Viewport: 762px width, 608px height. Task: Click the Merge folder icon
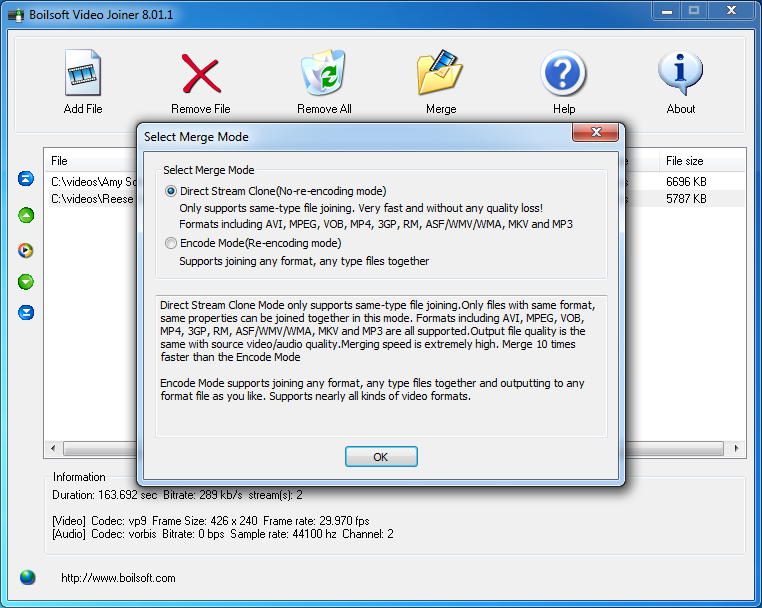[x=439, y=72]
